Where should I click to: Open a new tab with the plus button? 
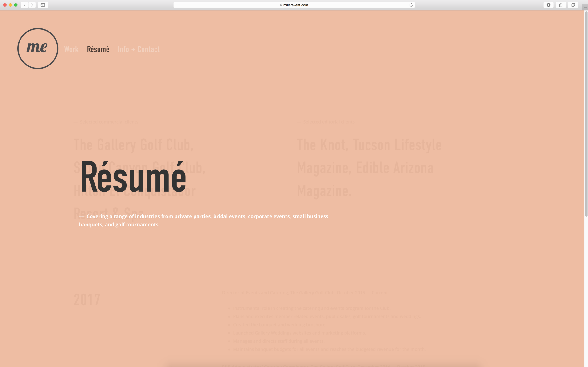(x=585, y=7)
